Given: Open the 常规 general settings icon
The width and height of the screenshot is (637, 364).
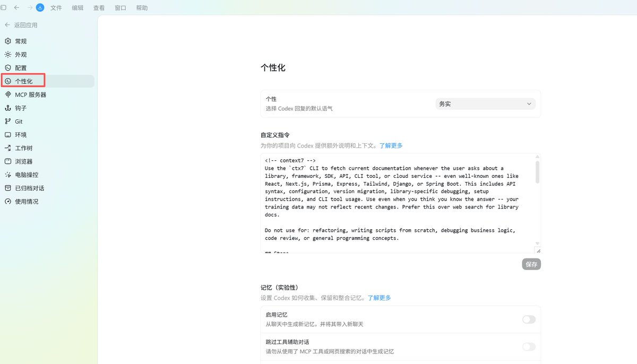Looking at the screenshot, I should tap(8, 41).
